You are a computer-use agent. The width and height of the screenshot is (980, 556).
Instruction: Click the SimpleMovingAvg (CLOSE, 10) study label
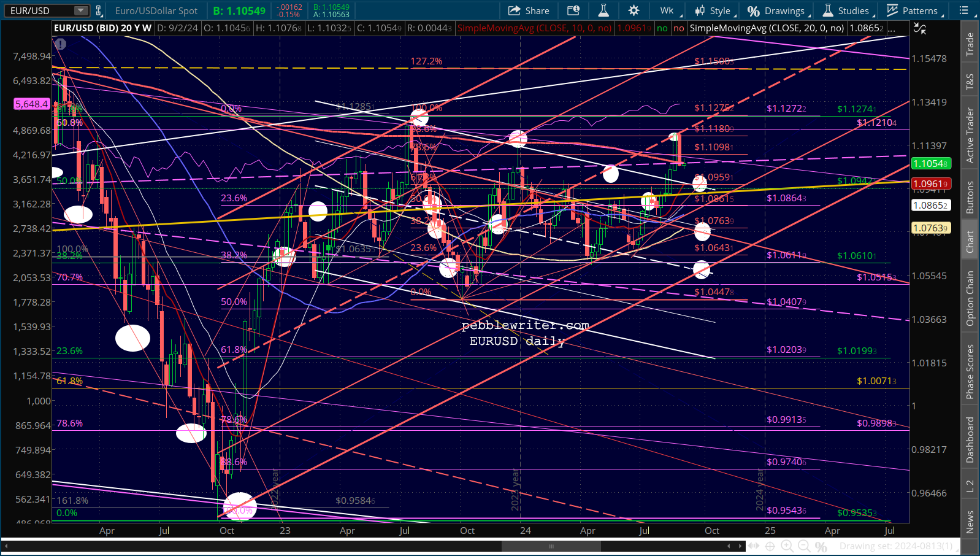pos(535,28)
